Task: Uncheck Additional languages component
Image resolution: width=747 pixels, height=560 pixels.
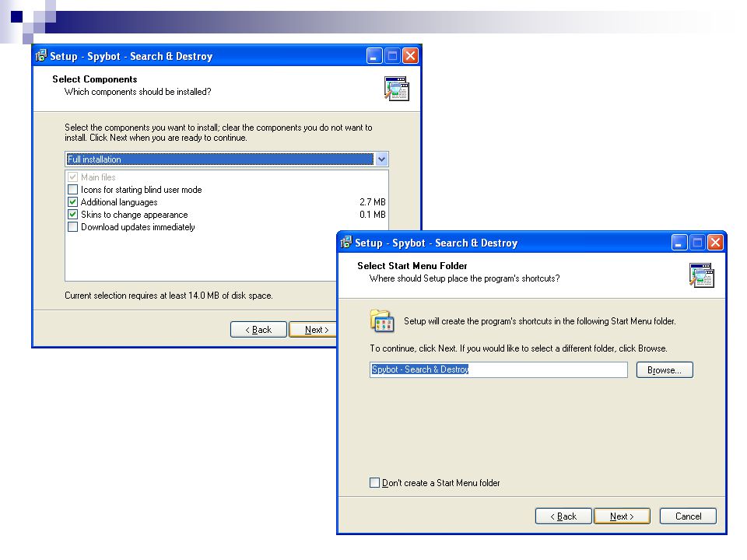Action: point(73,202)
